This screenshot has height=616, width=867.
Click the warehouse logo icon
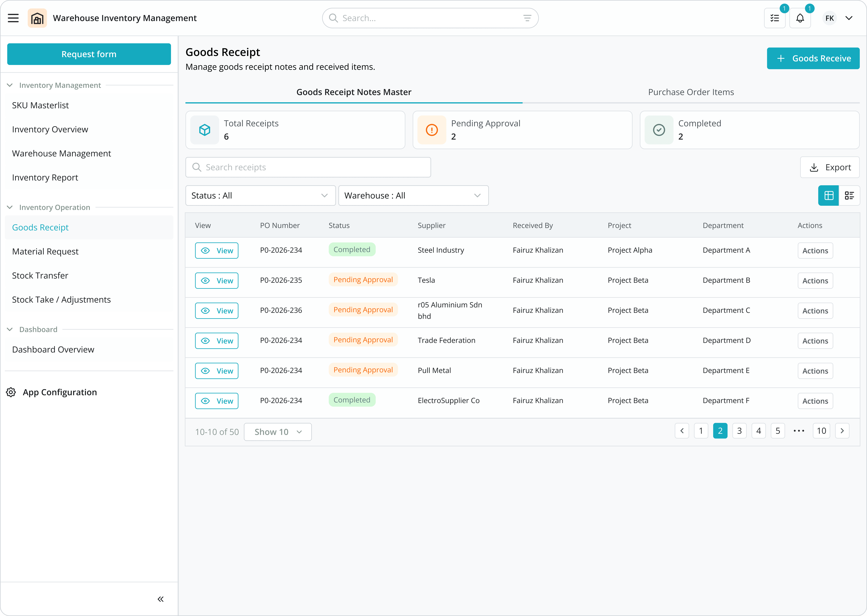[37, 18]
